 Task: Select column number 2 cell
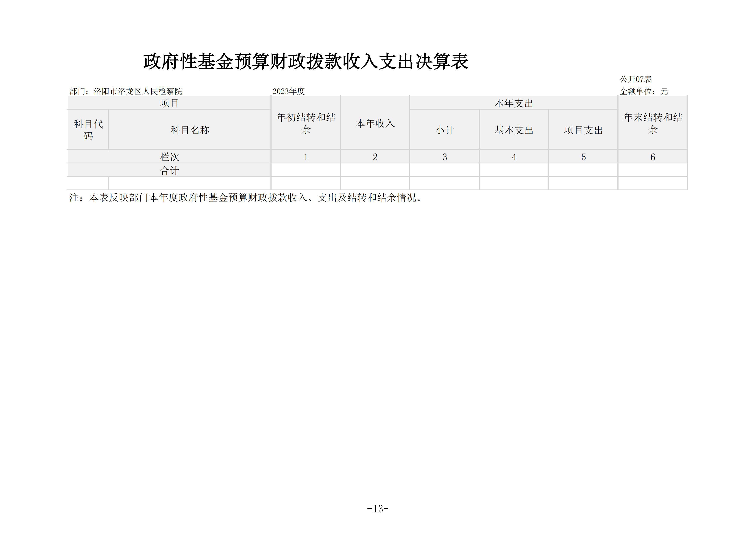[x=375, y=157]
